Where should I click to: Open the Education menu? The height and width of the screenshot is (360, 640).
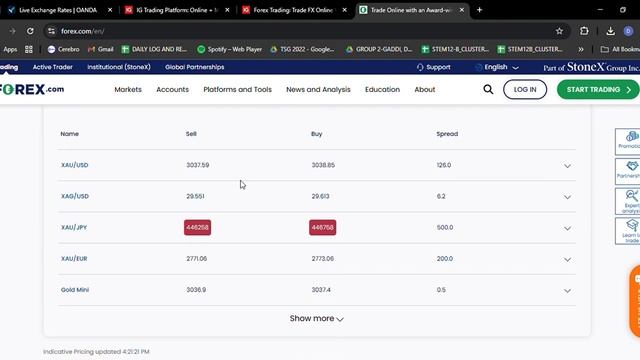tap(382, 89)
